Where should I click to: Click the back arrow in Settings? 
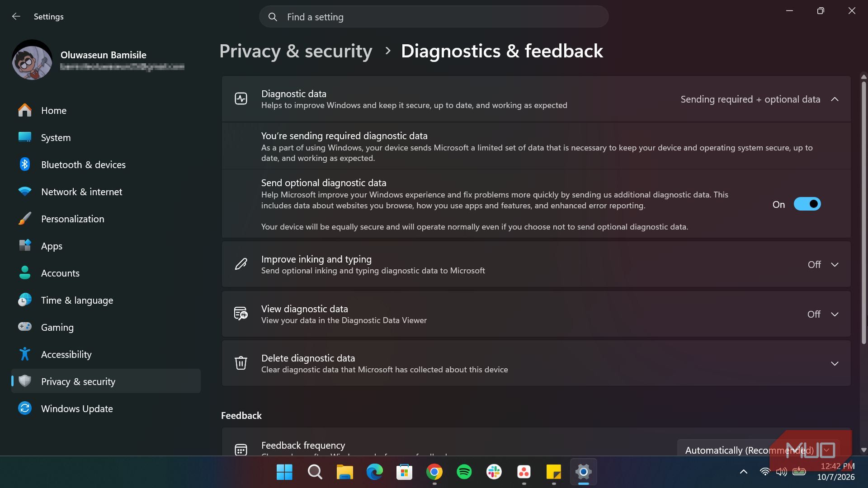[16, 16]
